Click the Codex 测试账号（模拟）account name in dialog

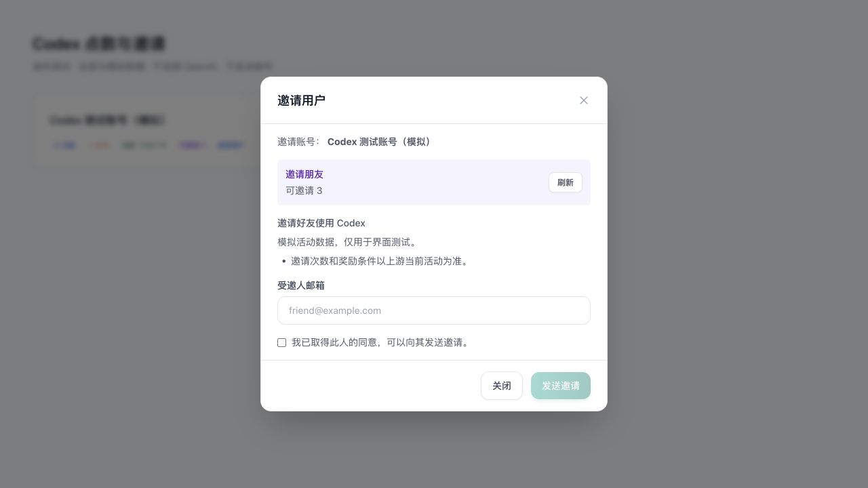tap(380, 142)
